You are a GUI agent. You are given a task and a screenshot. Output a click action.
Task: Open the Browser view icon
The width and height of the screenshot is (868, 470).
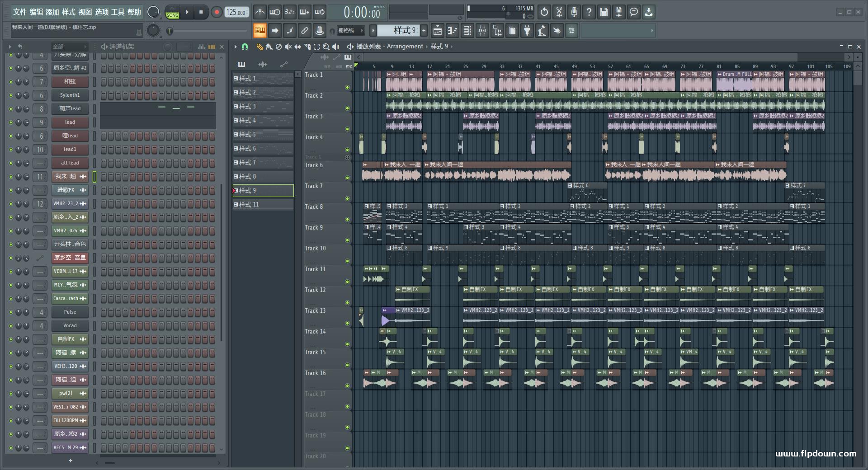pyautogui.click(x=497, y=31)
